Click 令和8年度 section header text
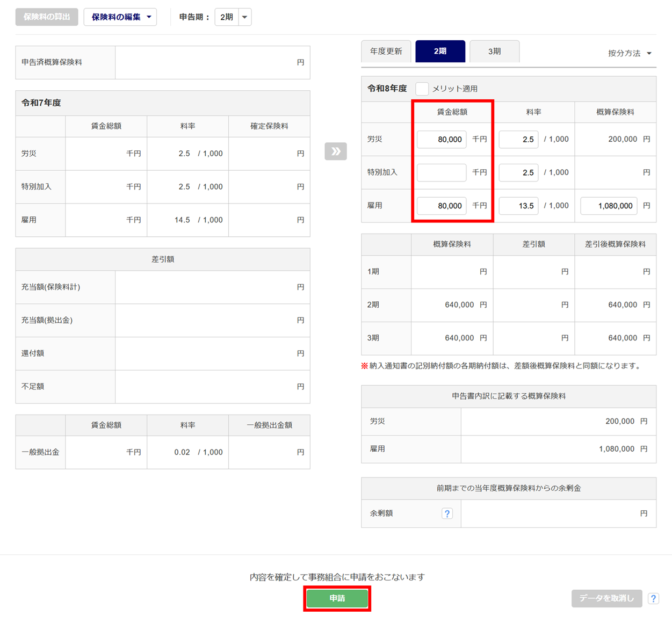The image size is (672, 623). pyautogui.click(x=387, y=89)
